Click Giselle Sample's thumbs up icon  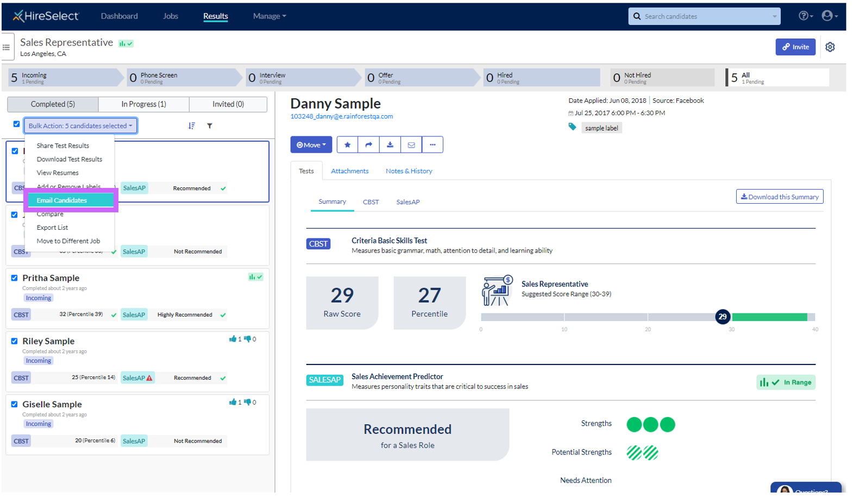pos(233,402)
